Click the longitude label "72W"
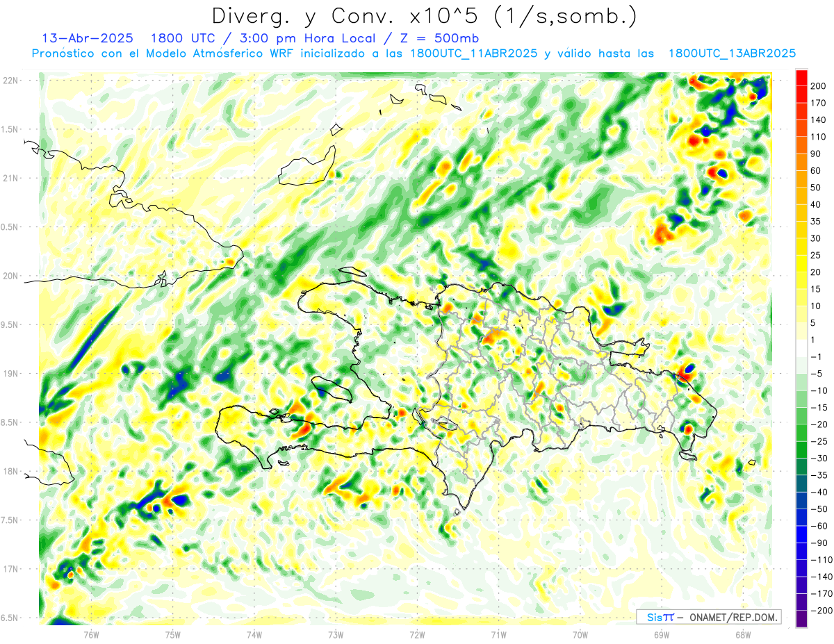 pyautogui.click(x=417, y=634)
